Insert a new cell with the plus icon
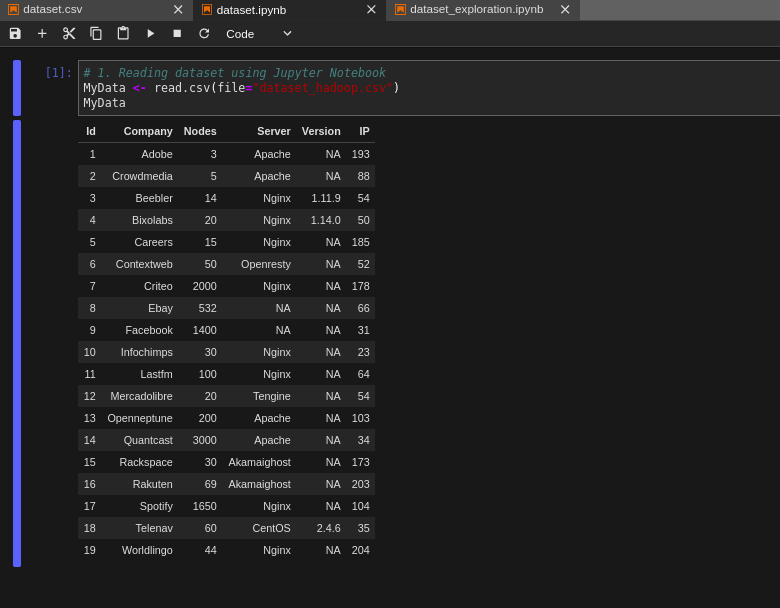The height and width of the screenshot is (608, 780). (42, 33)
